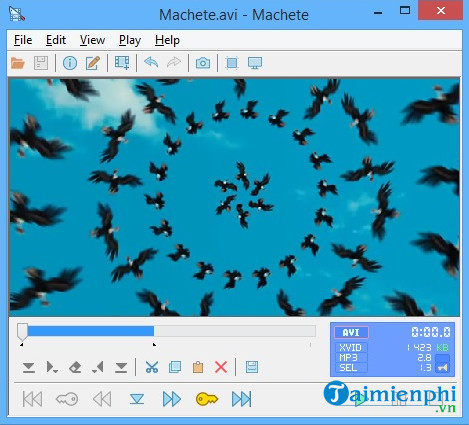Open the File menu
This screenshot has width=469, height=425.
(x=23, y=40)
